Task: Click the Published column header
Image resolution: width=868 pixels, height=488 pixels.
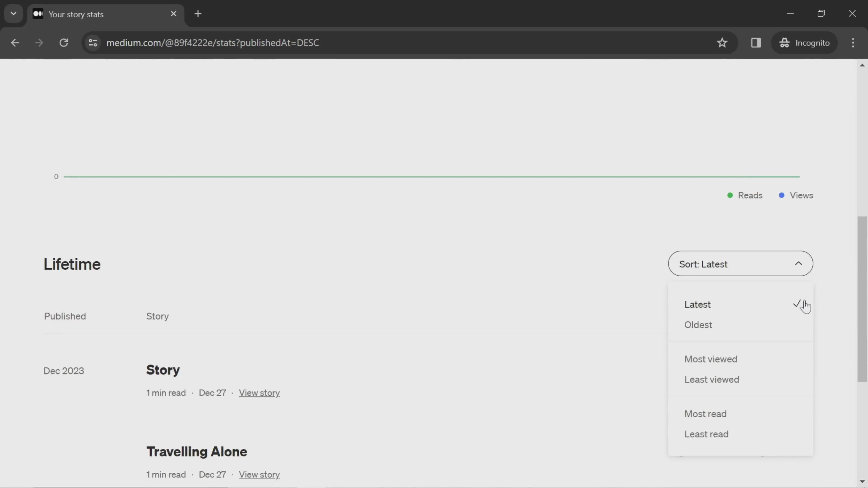Action: pyautogui.click(x=65, y=316)
